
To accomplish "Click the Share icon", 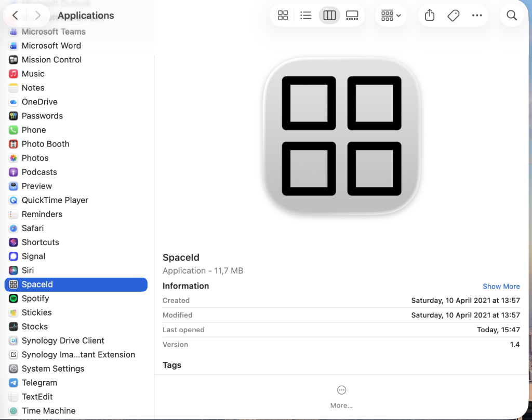I will [430, 16].
